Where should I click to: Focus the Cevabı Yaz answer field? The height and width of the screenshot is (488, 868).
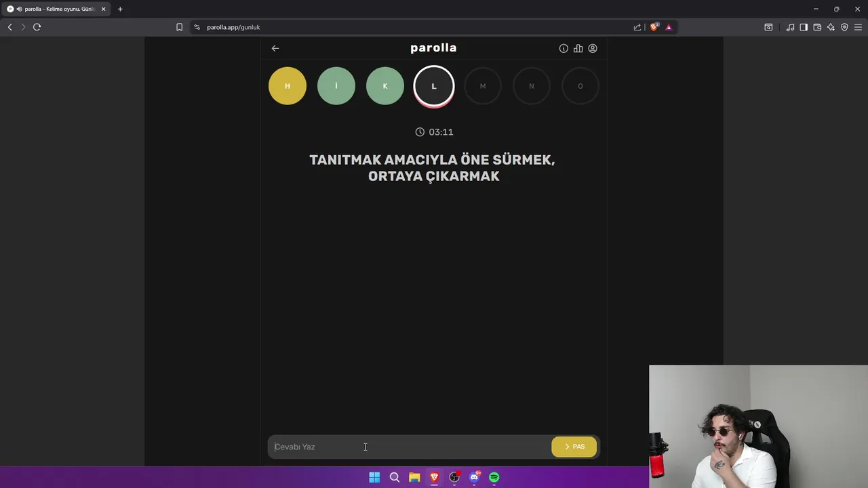(x=409, y=447)
